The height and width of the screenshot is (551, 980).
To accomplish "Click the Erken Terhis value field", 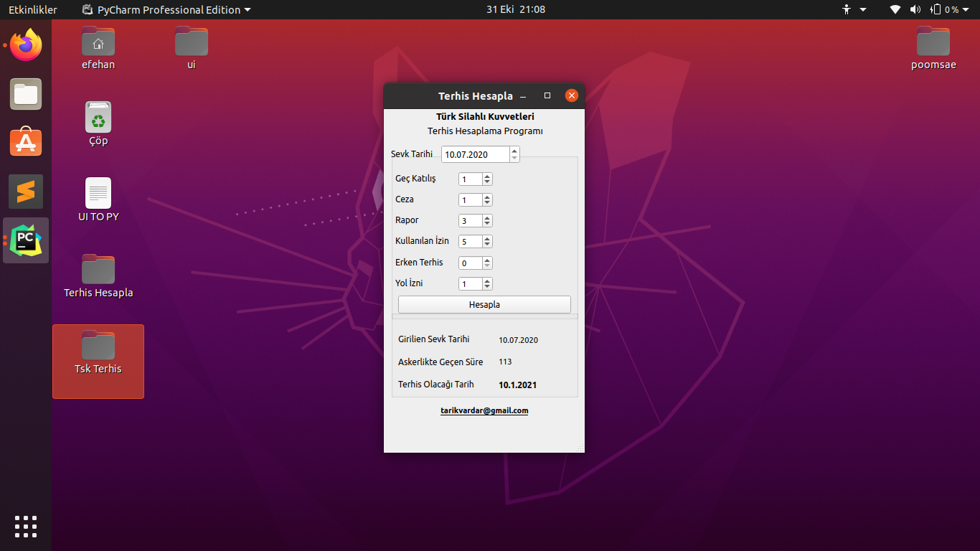I will pyautogui.click(x=470, y=263).
